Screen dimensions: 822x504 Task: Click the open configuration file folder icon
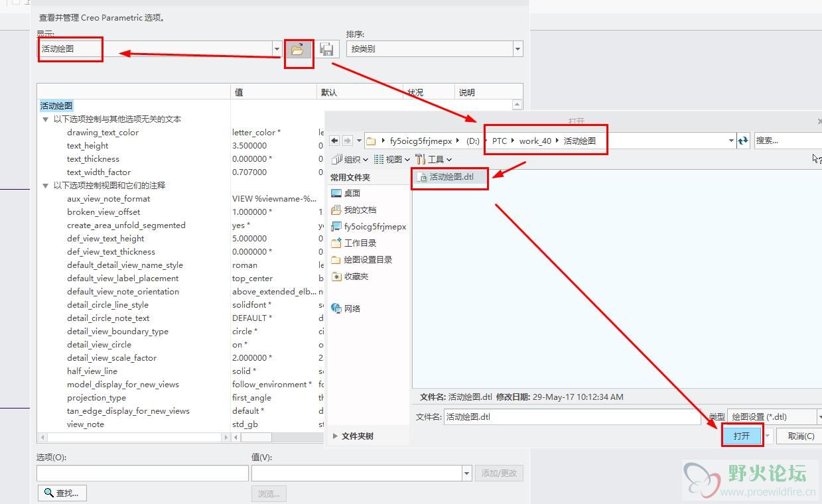coord(298,49)
